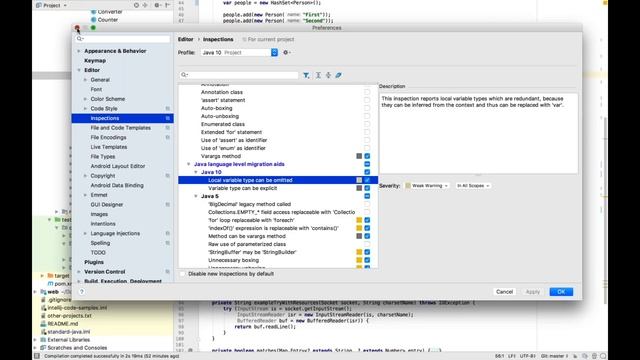The image size is (640, 360).
Task: Click grey severity swatch for Varargs method
Action: pos(359,156)
